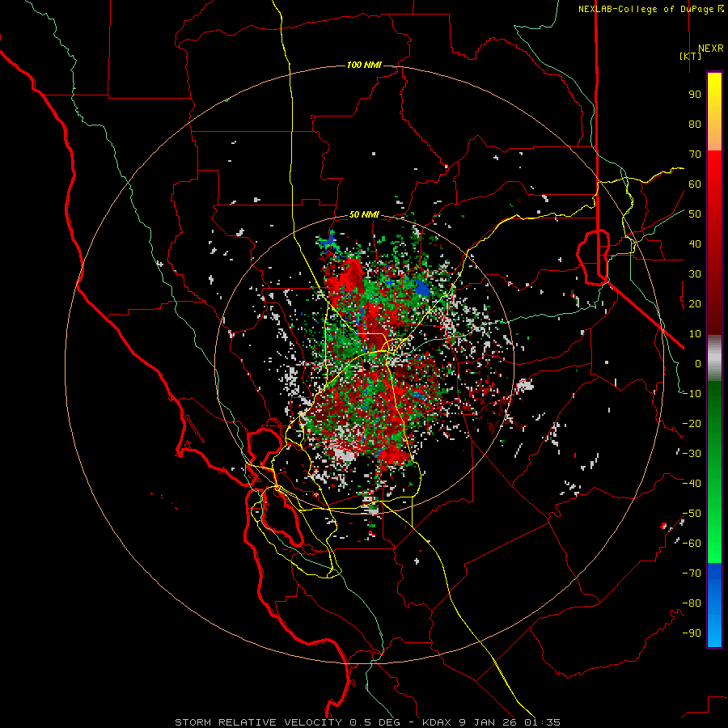Click the 50 NMI range ring label
The width and height of the screenshot is (728, 728).
point(364,214)
